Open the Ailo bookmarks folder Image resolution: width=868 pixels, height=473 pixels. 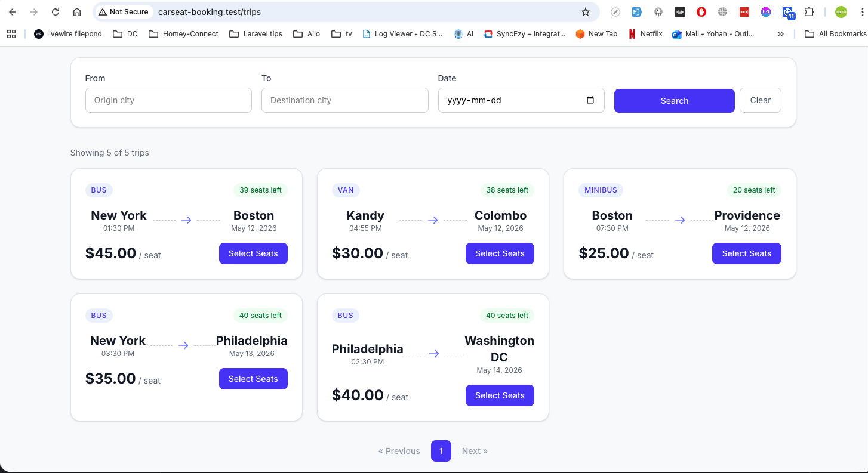click(307, 34)
